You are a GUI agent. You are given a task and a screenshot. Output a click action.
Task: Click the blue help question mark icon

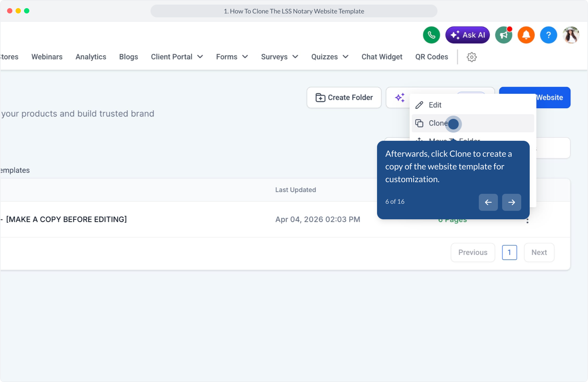[548, 35]
